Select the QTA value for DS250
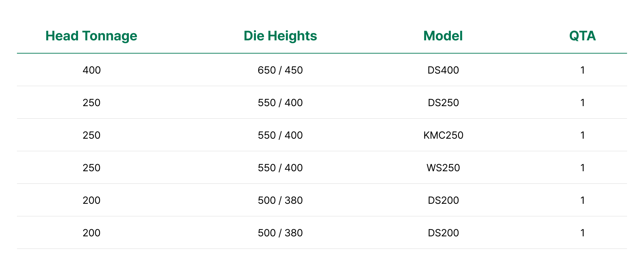 582,103
